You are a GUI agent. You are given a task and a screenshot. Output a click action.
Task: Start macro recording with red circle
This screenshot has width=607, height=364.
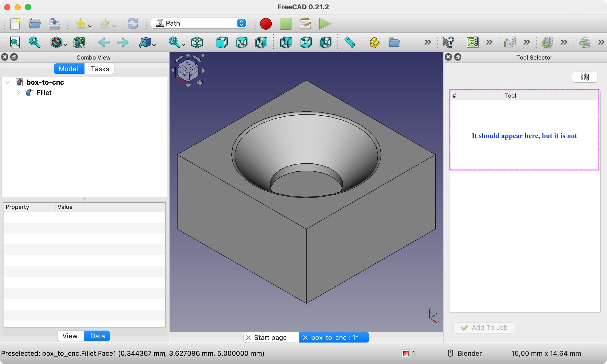266,24
